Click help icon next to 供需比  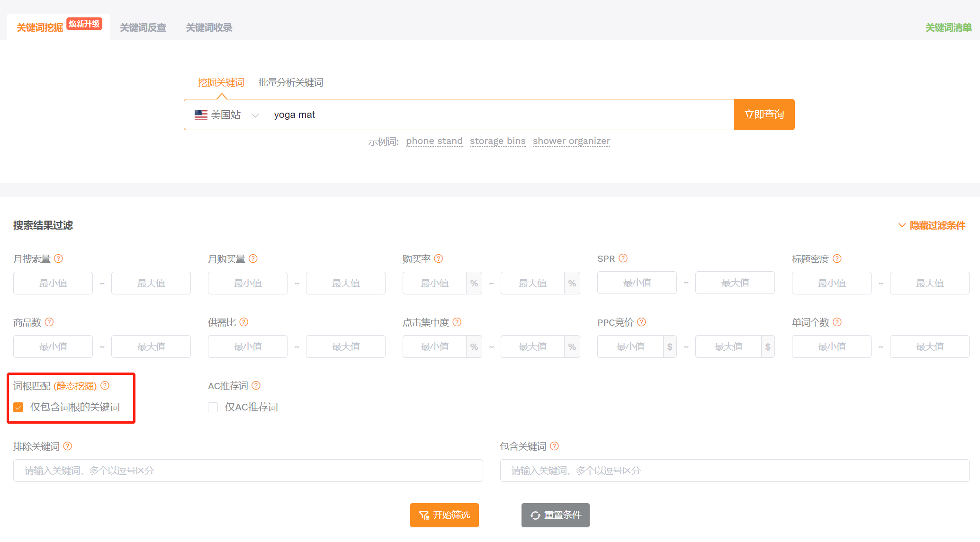point(243,322)
